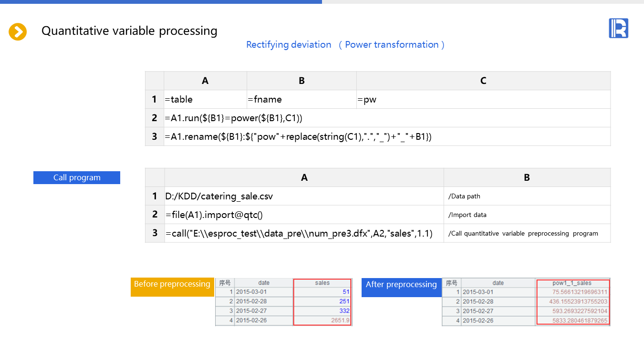Select column C header in function grid
The image size is (644, 362).
483,81
